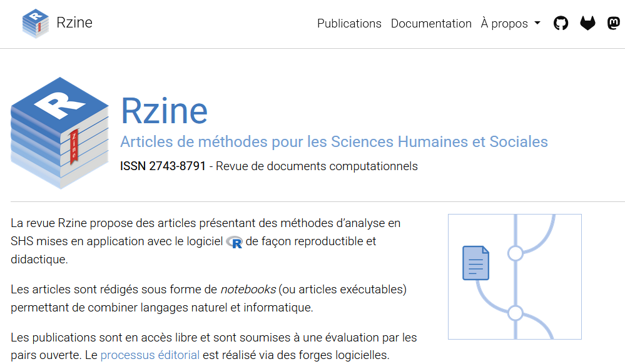Click the document icon in the diagram

click(475, 263)
